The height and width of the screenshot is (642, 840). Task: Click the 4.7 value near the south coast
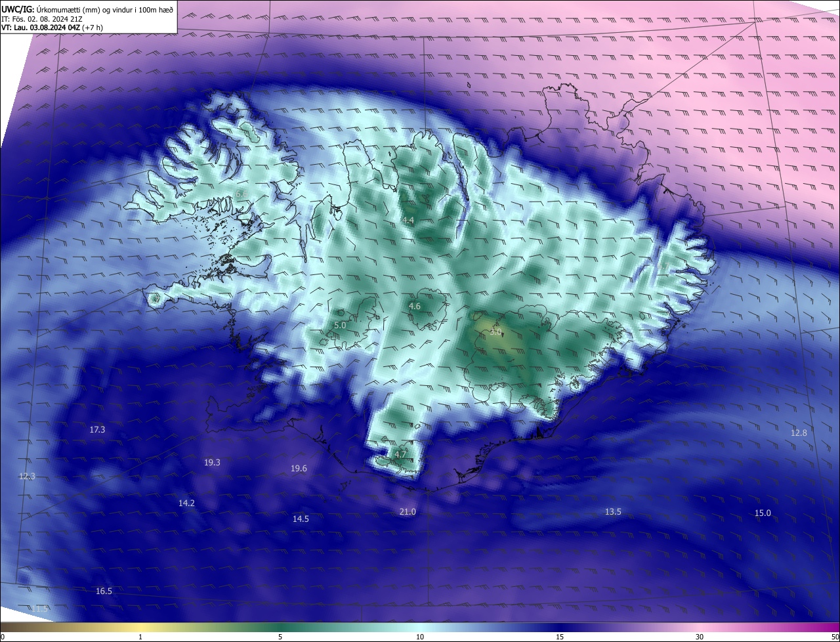click(400, 454)
